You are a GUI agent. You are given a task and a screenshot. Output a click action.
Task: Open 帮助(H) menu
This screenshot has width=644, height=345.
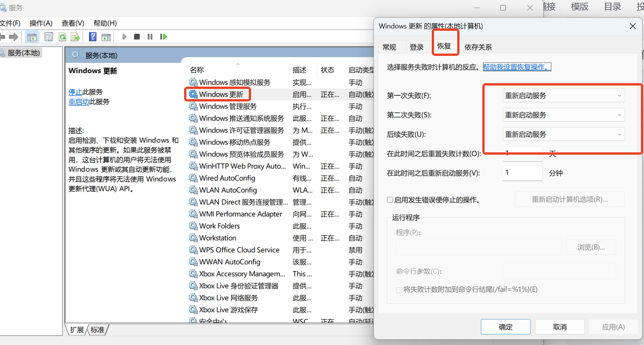(x=105, y=23)
